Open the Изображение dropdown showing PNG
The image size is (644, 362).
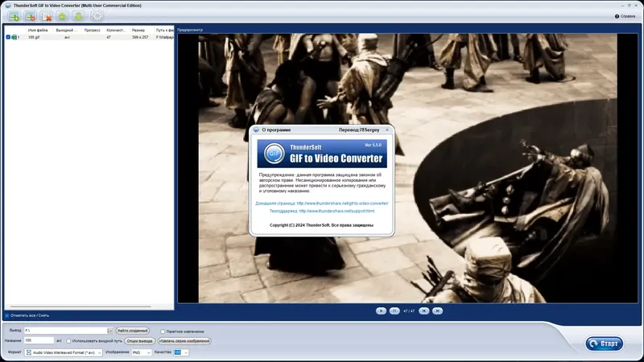tap(142, 352)
